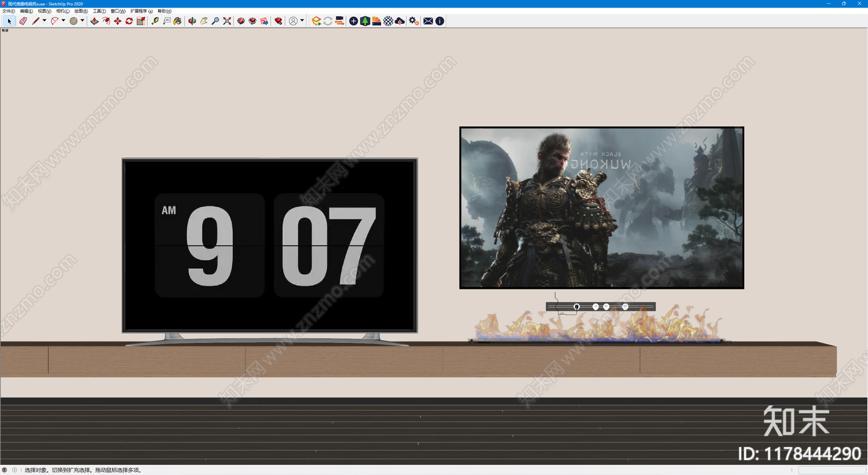Click the grey sync refresh icon
The image size is (868, 475).
tap(328, 21)
